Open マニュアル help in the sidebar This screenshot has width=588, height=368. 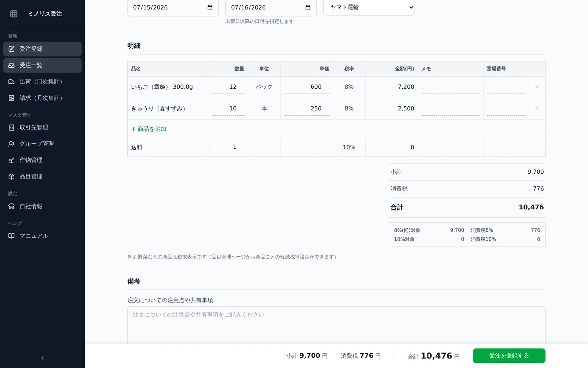(x=42, y=236)
